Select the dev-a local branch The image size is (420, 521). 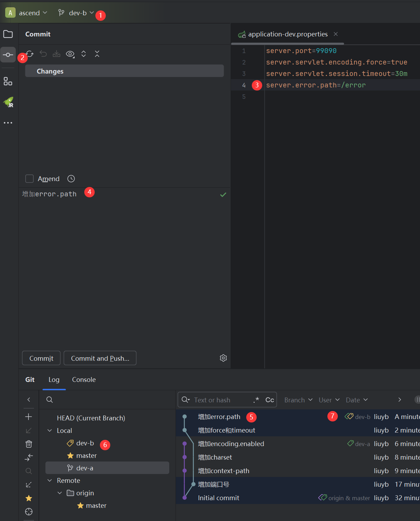tap(85, 468)
